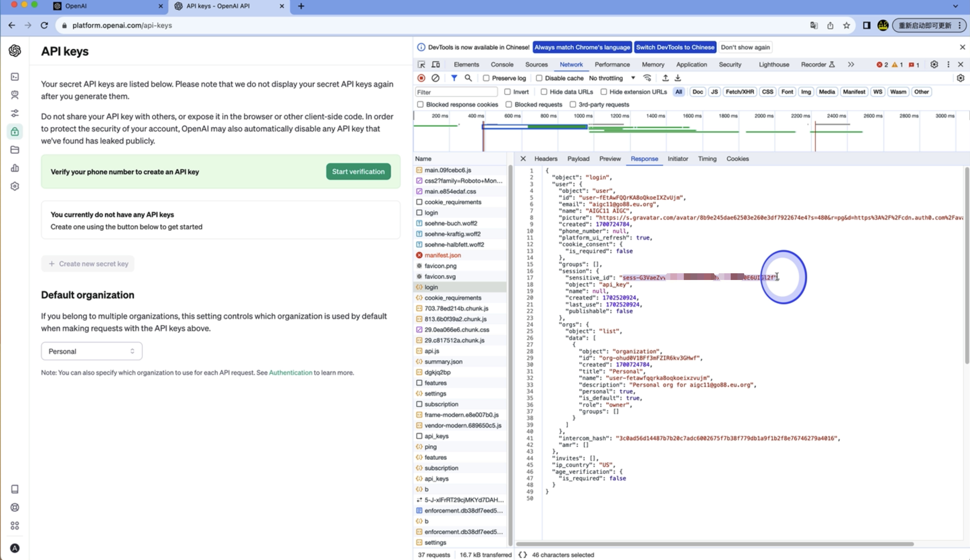Activate the DevTools inspect element icon
The height and width of the screenshot is (560, 970).
(421, 65)
